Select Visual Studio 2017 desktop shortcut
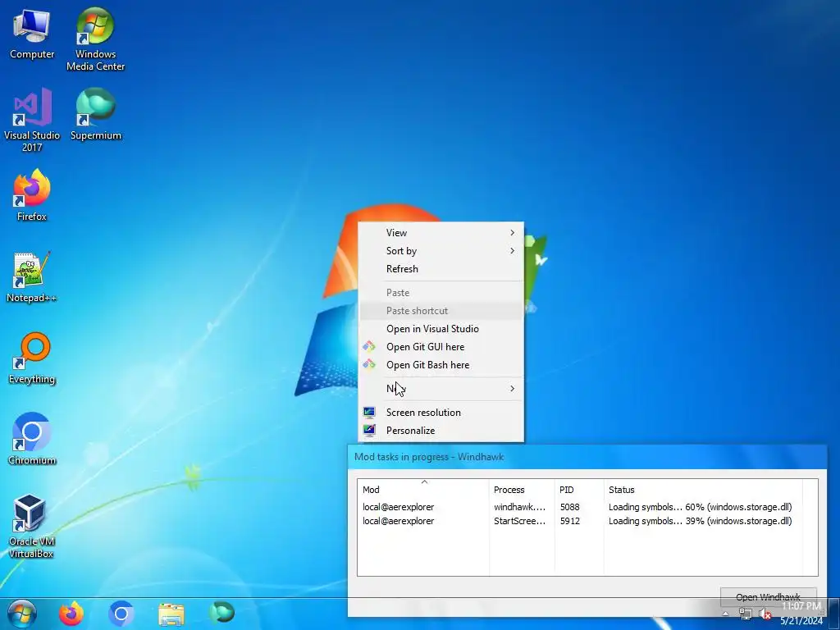This screenshot has width=840, height=630. pyautogui.click(x=32, y=120)
